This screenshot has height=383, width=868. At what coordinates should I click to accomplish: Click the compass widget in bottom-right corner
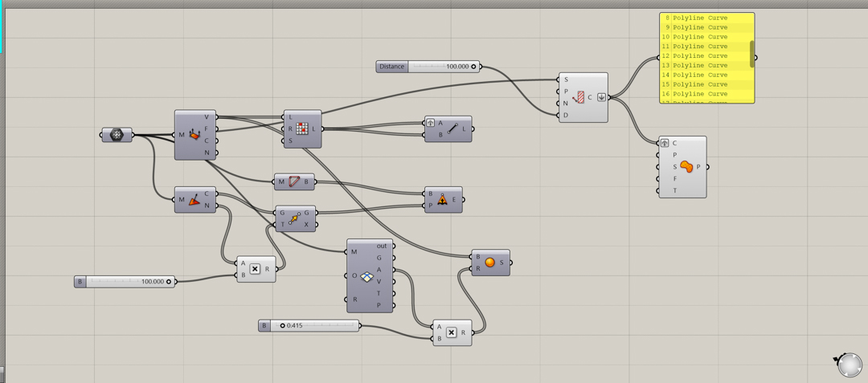coord(849,365)
